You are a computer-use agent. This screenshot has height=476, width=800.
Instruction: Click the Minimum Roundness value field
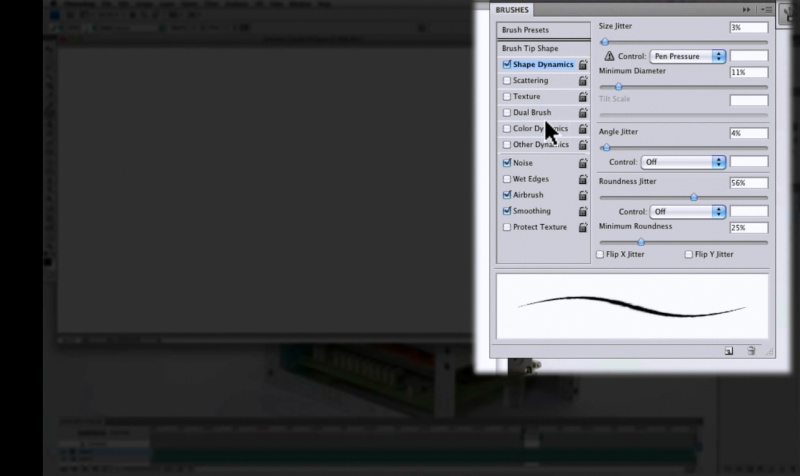pos(748,228)
